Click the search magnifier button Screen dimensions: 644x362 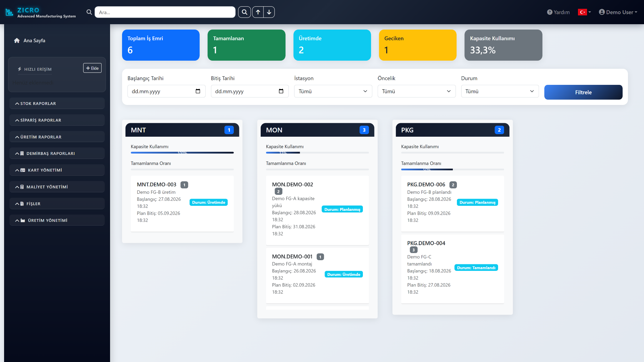click(244, 12)
